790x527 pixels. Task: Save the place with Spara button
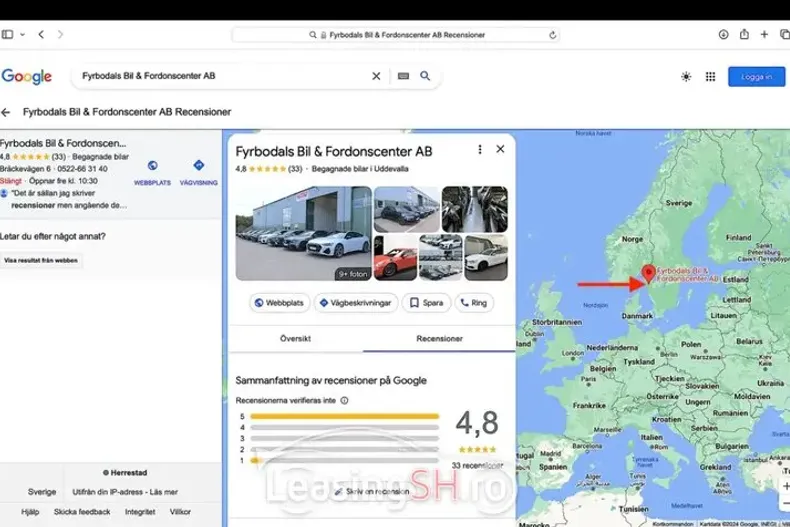coord(426,302)
